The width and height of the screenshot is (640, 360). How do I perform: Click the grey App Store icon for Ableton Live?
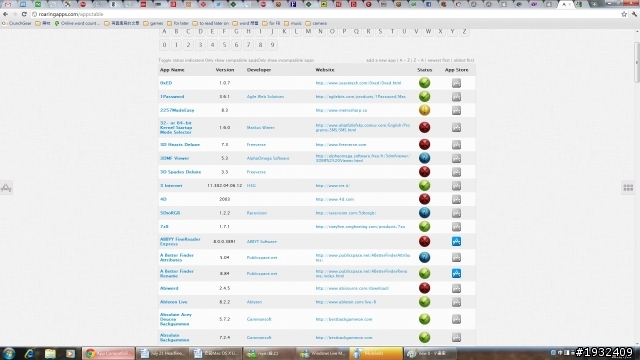point(456,302)
